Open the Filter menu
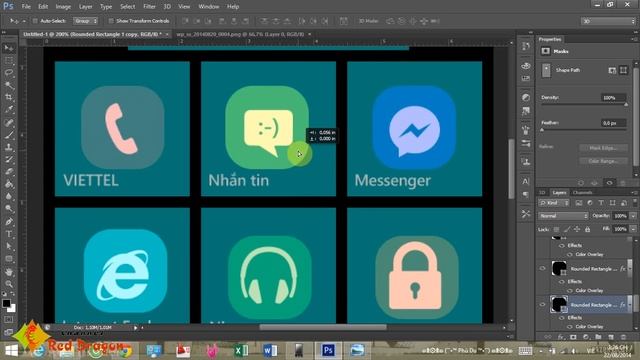This screenshot has width=640, height=360. pyautogui.click(x=149, y=7)
